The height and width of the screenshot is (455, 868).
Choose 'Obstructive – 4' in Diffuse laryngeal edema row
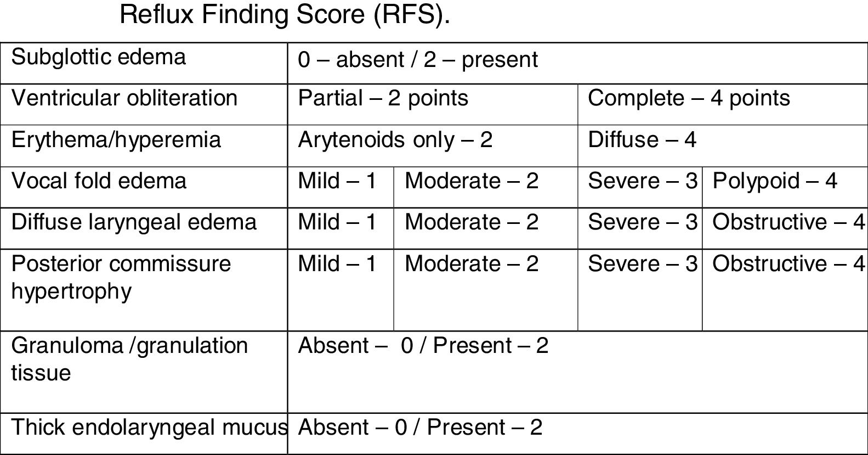tap(787, 222)
